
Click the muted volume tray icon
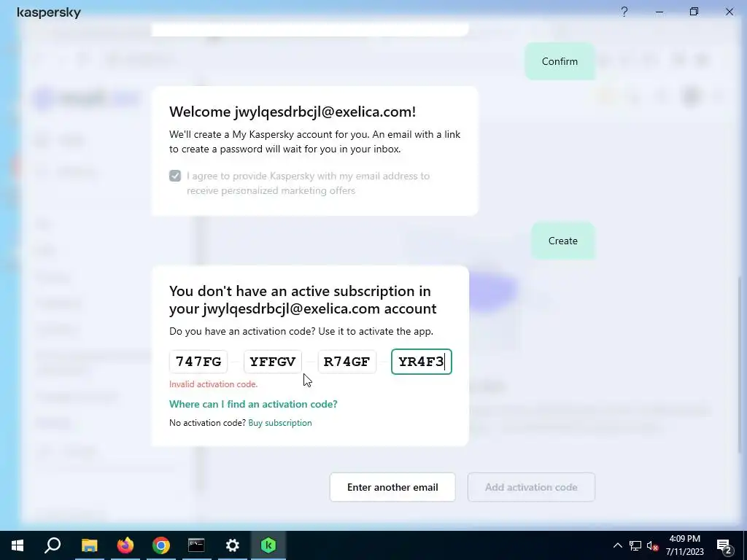[653, 545]
